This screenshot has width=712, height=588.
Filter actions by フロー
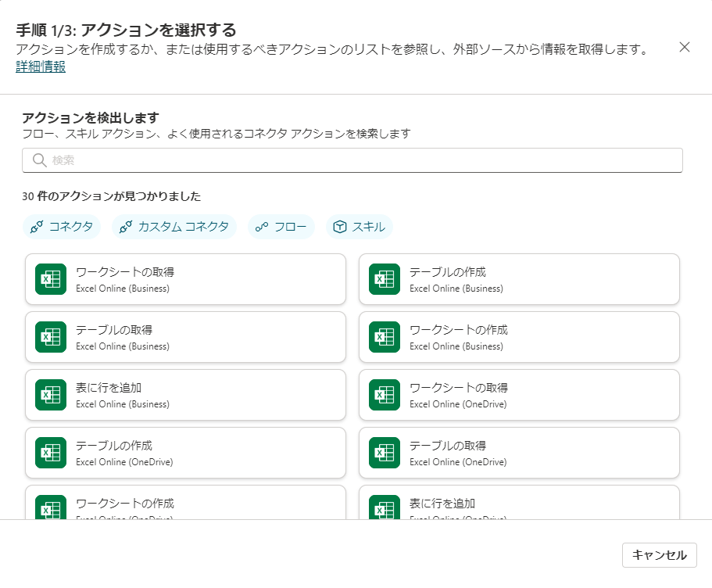click(281, 227)
